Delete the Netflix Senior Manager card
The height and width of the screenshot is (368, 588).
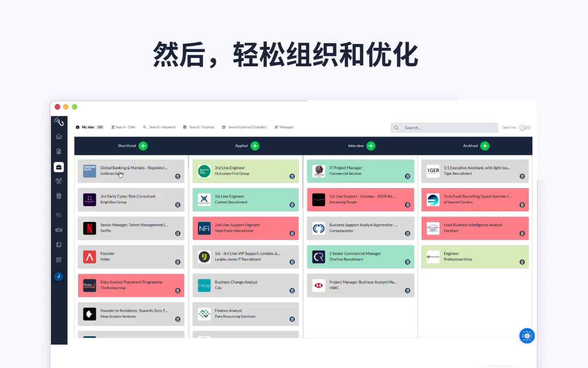[x=178, y=233]
